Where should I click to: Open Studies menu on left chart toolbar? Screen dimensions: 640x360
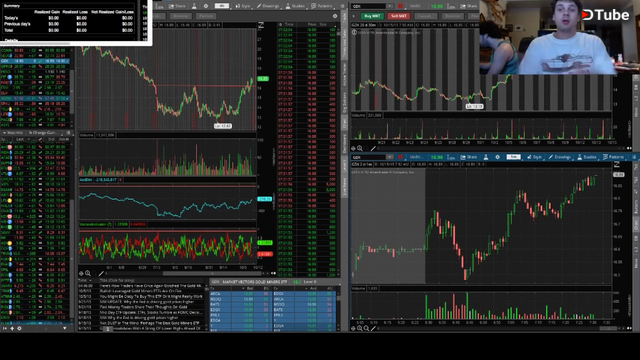tap(296, 6)
